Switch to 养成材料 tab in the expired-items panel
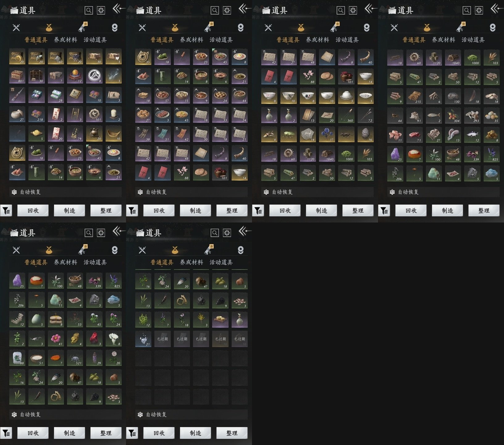Screen dimensions: 504x445 (191, 262)
